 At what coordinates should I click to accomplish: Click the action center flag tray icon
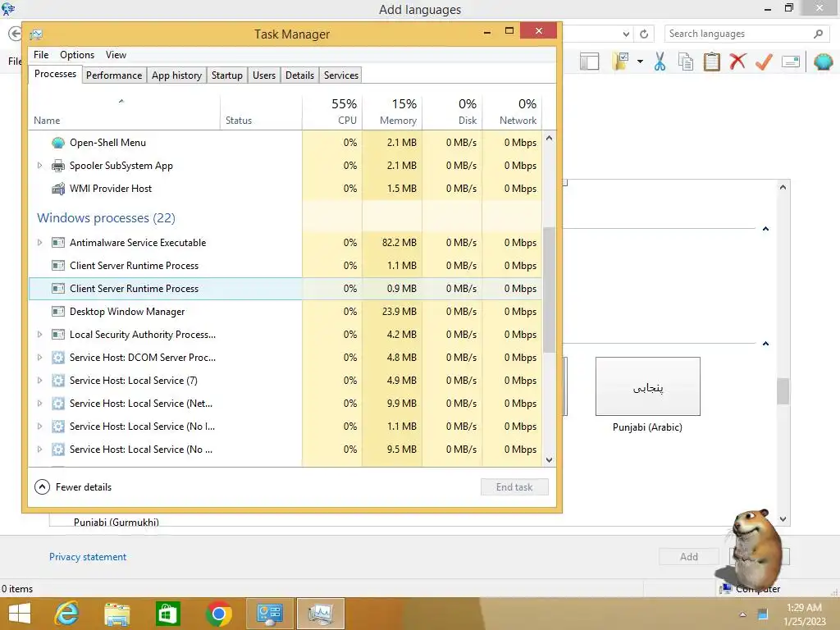762,614
